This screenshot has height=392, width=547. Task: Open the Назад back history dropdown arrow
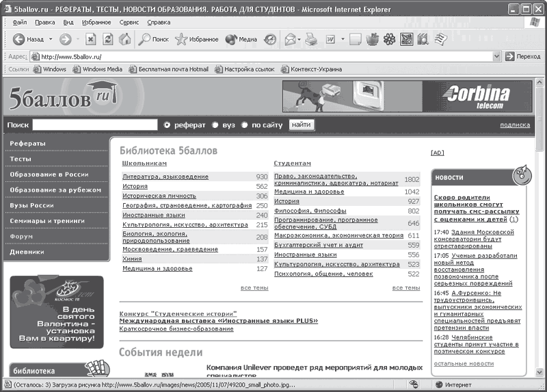[x=50, y=40]
